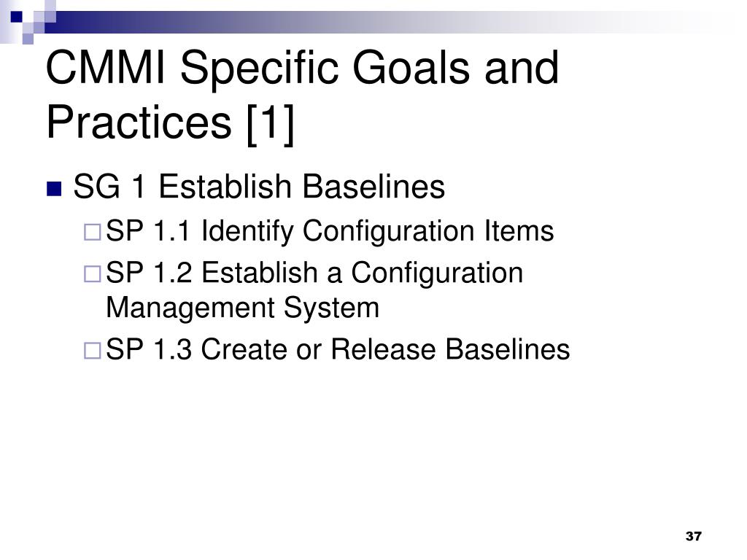
Task: Click the word Baselines in SG 1
Action: pyautogui.click(x=373, y=186)
